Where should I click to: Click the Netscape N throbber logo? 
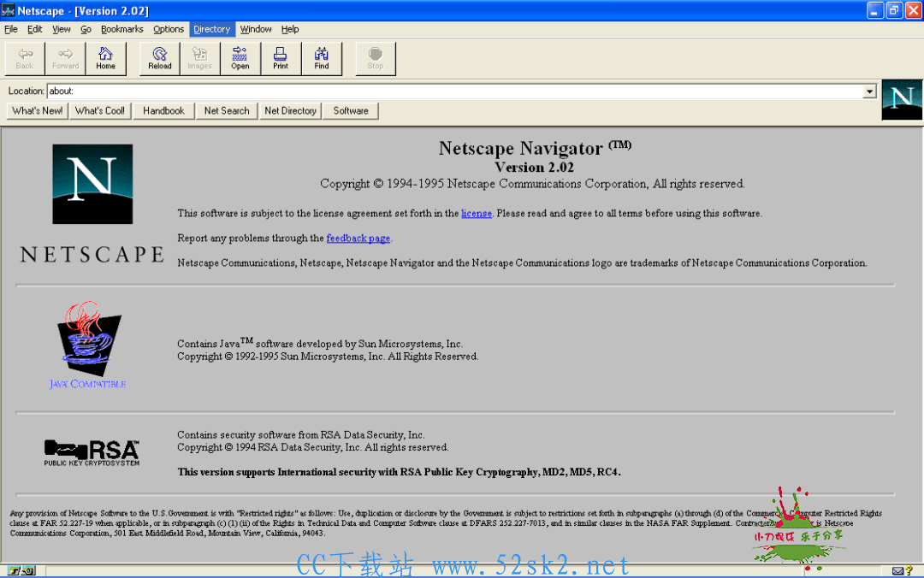pos(902,99)
